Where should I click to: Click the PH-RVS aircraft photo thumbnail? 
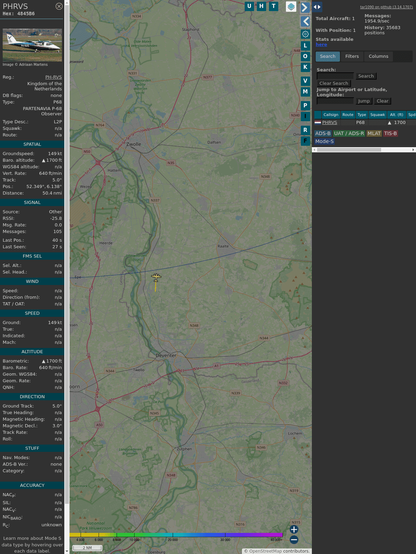32,45
